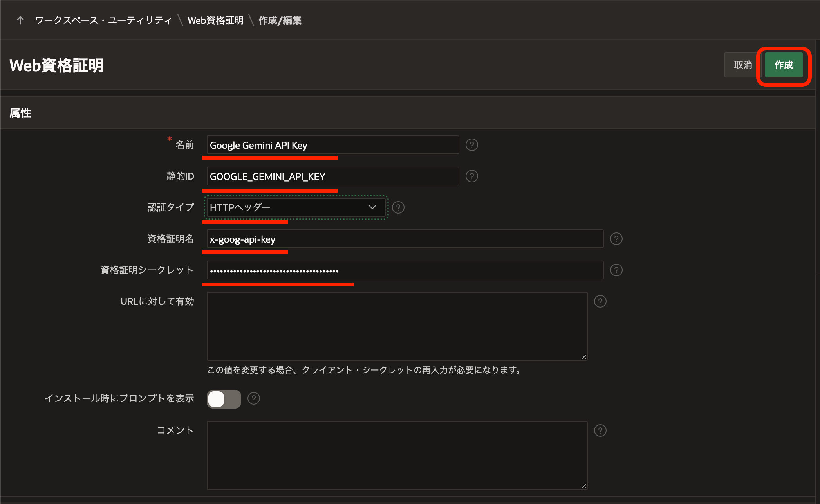Go to ワークスペース・ユーティリティ breadcrumb
Screen dimensions: 820x504
tap(103, 20)
